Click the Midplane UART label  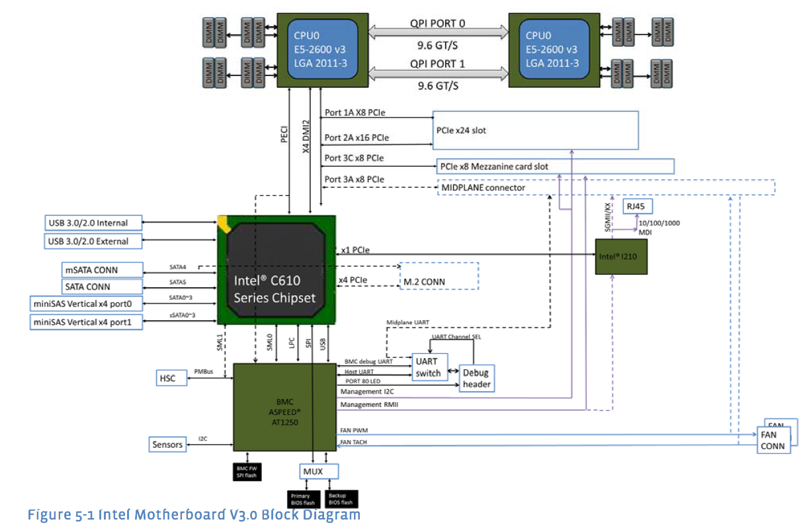click(407, 322)
